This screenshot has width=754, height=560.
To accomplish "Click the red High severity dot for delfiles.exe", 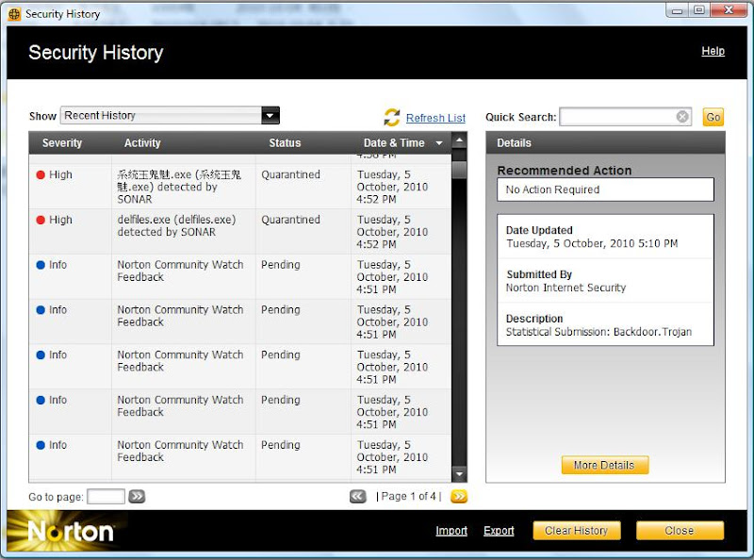I will pos(41,220).
